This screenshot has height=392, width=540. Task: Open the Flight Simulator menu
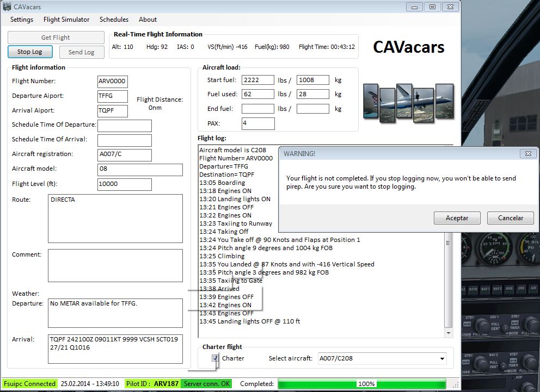click(x=66, y=20)
